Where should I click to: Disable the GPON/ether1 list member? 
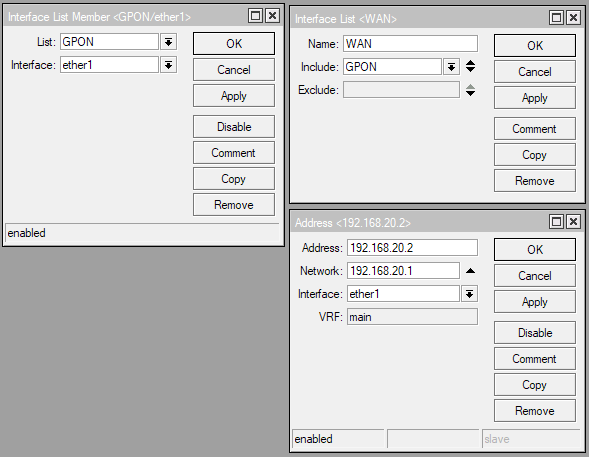tap(234, 127)
